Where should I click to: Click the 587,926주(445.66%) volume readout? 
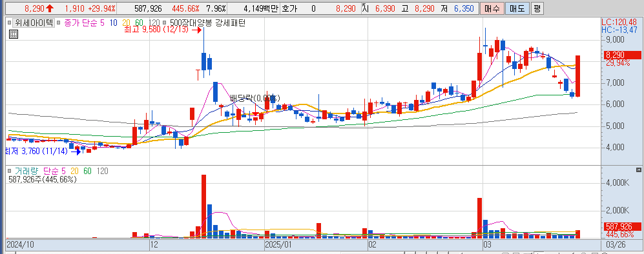pyautogui.click(x=43, y=179)
